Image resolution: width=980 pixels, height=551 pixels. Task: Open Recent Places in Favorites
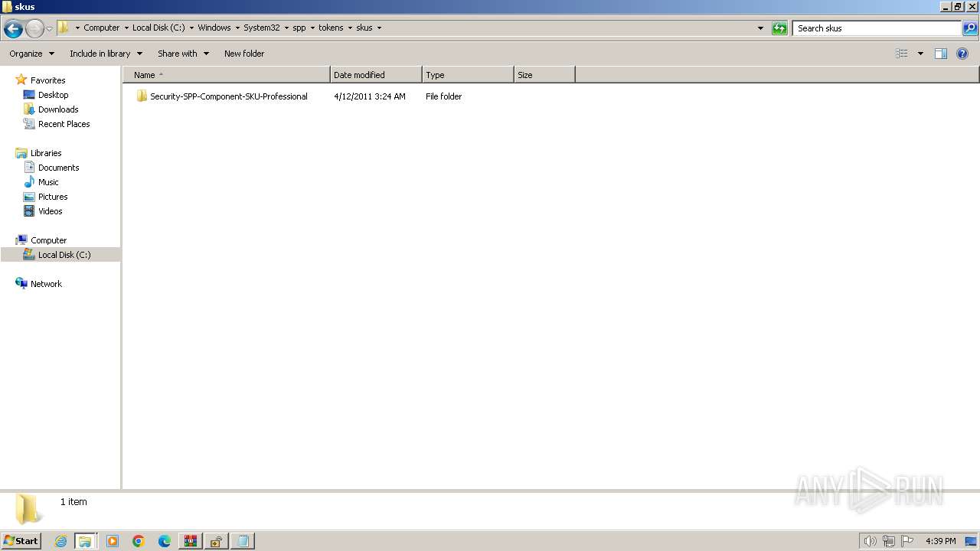click(64, 124)
